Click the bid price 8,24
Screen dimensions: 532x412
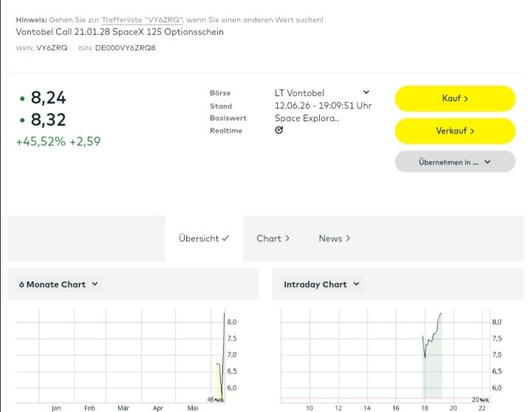tap(48, 97)
